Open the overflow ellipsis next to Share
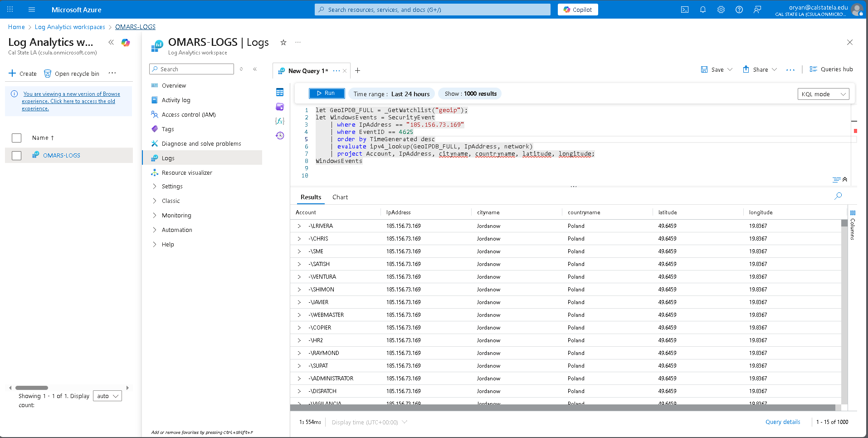The height and width of the screenshot is (438, 868). pos(790,69)
